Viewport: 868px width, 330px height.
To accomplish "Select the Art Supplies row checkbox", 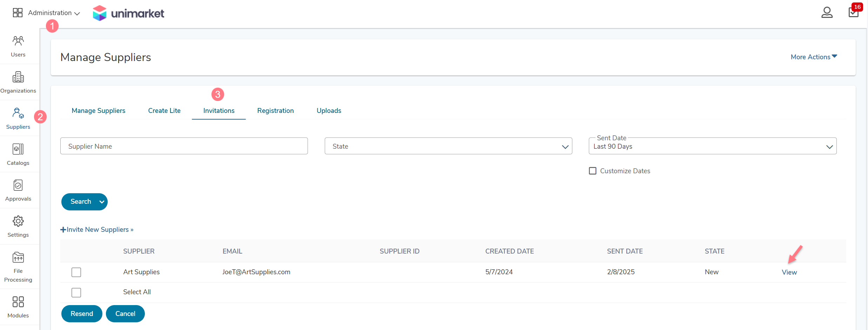I will coord(76,272).
